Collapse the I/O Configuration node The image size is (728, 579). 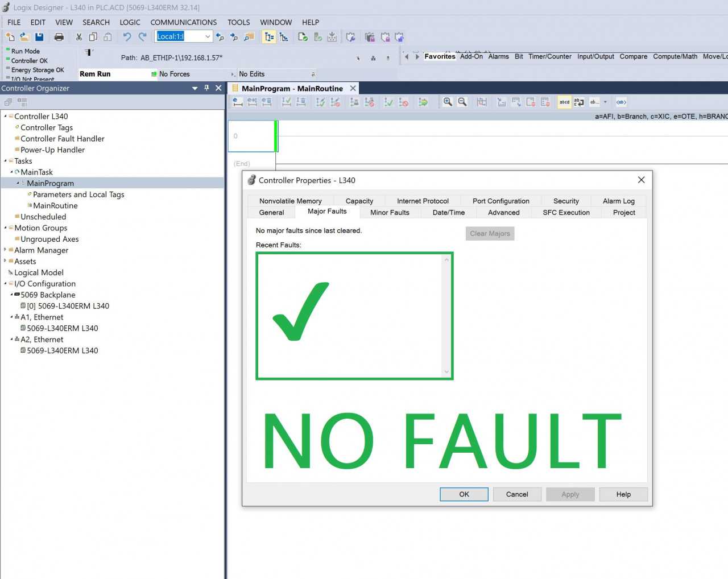tap(6, 283)
